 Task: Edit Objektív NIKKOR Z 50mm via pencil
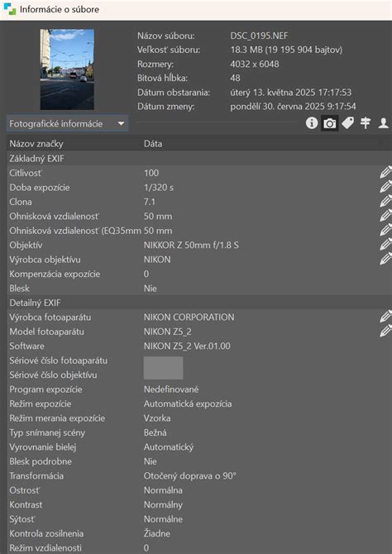pos(385,245)
